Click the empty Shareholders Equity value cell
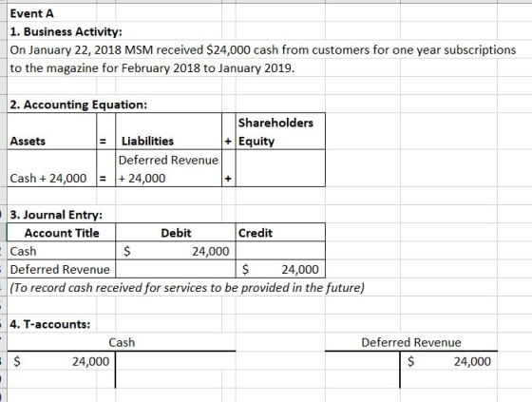 click(x=280, y=168)
